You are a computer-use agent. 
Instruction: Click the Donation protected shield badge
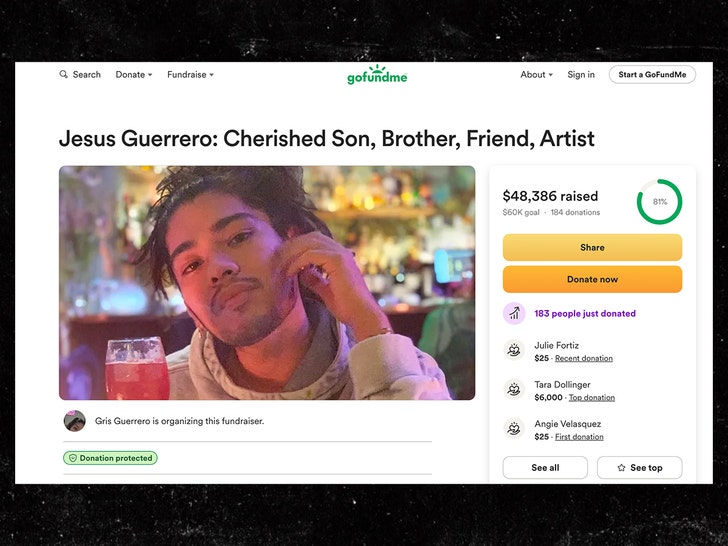[111, 458]
